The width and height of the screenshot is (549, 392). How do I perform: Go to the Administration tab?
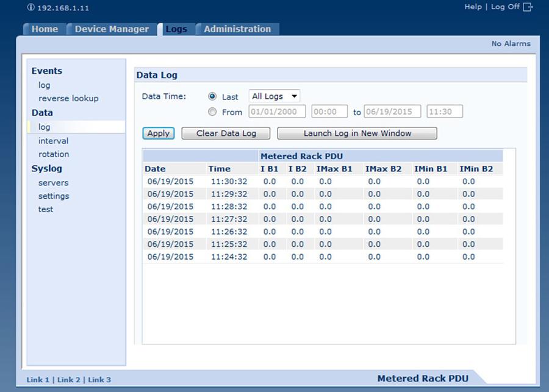(x=237, y=29)
